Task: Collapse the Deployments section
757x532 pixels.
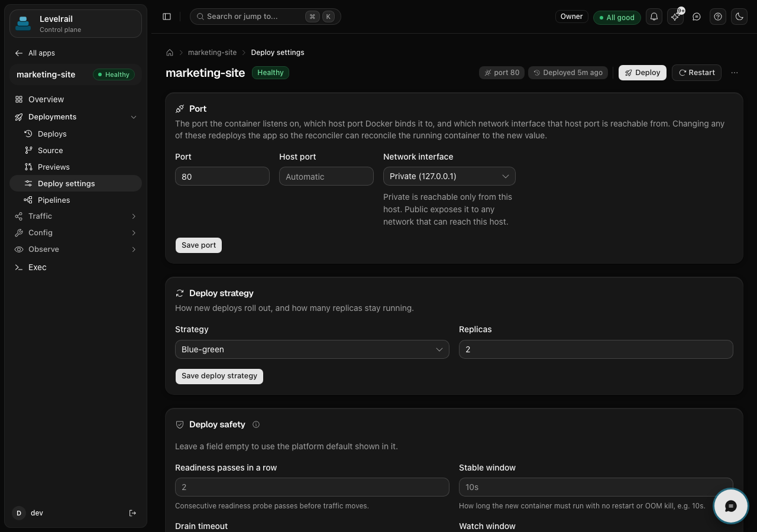Action: pos(76,117)
